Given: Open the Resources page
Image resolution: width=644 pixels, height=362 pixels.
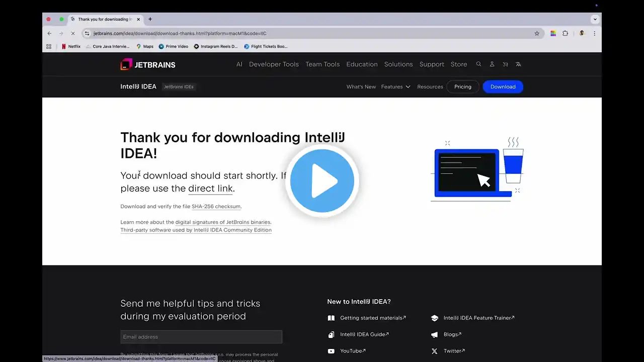Looking at the screenshot, I should [430, 86].
